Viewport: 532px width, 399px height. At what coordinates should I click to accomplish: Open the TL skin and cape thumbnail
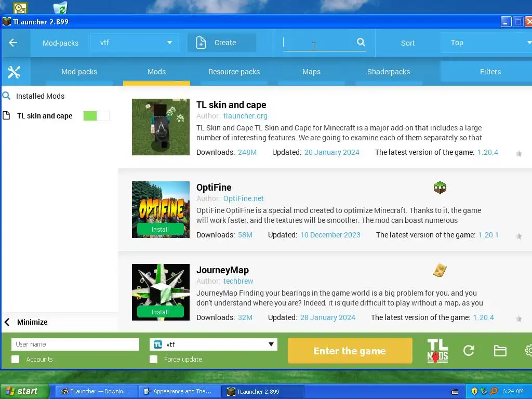tap(161, 127)
